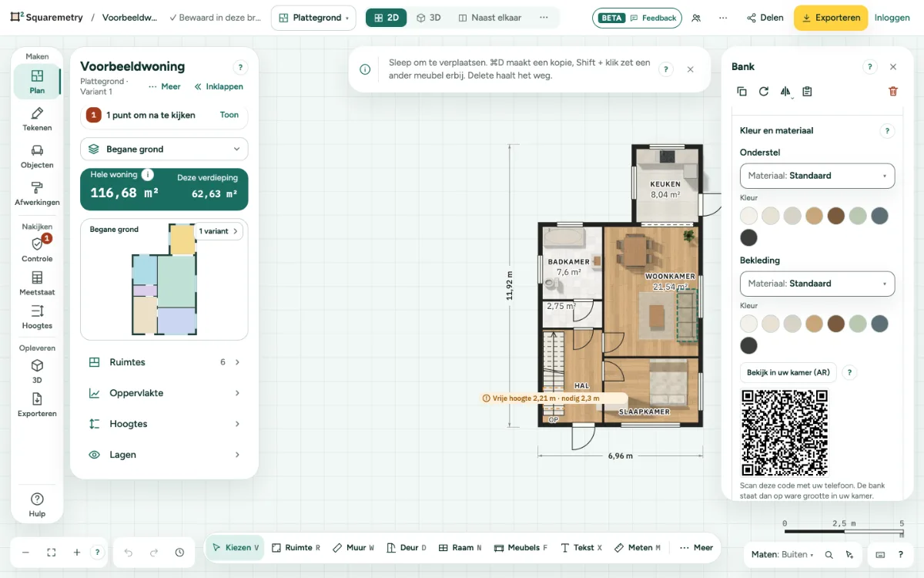Fit the floor plan to screen
924x578 pixels.
(x=52, y=553)
